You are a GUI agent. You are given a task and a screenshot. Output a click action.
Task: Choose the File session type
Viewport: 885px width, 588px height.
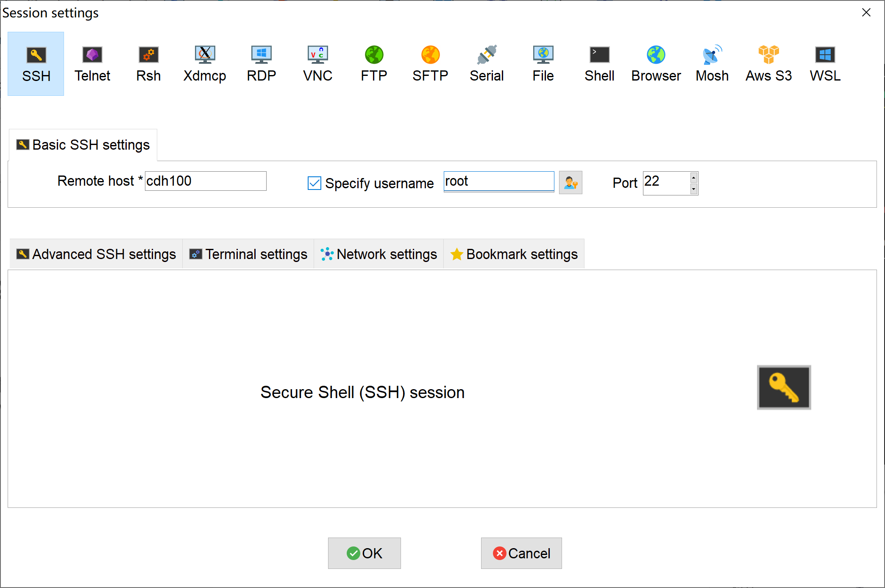pyautogui.click(x=543, y=64)
